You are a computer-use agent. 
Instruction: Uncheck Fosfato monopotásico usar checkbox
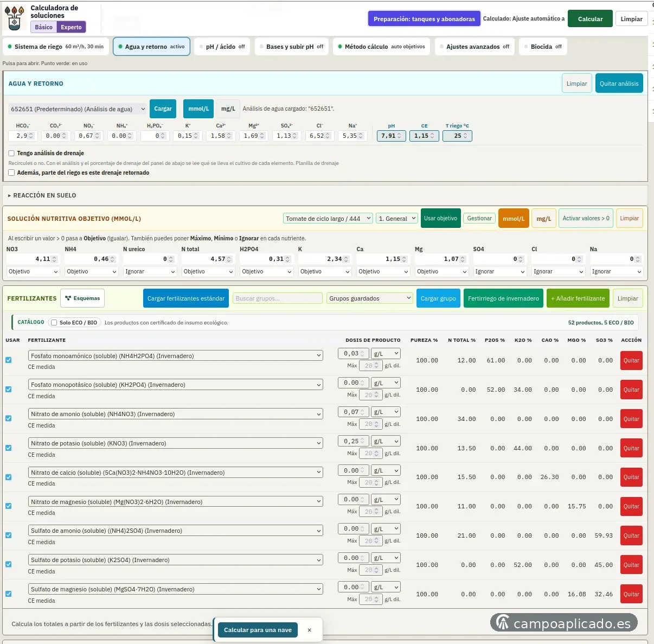point(9,390)
